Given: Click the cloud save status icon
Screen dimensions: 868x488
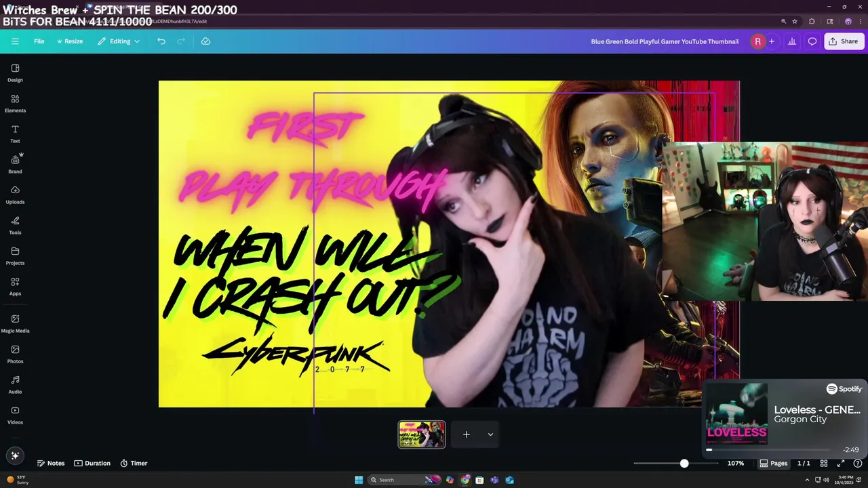Looking at the screenshot, I should click(205, 41).
